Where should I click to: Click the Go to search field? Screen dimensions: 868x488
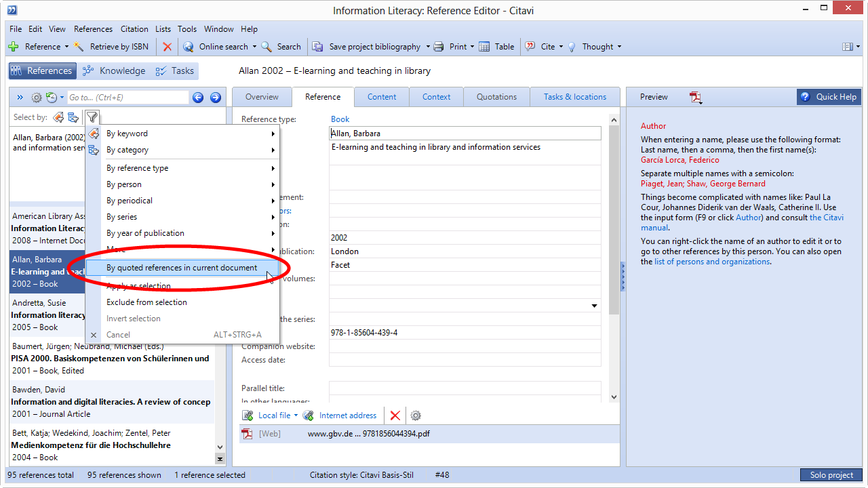[x=127, y=98]
